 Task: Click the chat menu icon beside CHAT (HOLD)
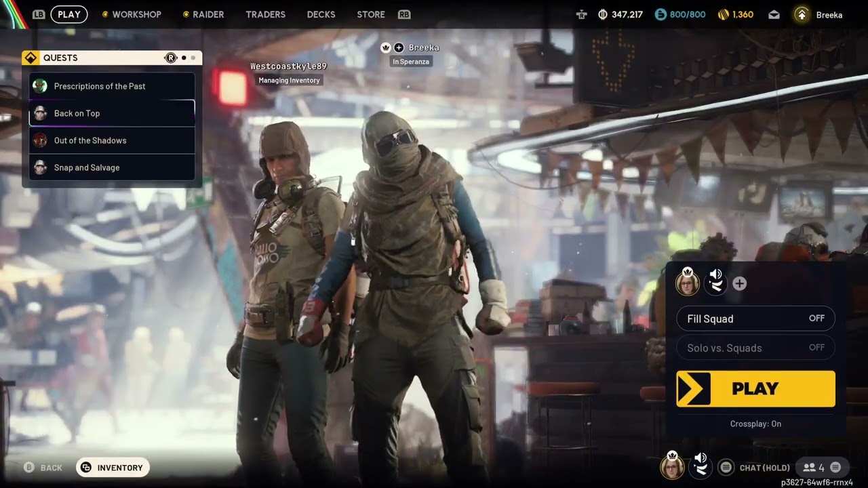[x=726, y=467]
